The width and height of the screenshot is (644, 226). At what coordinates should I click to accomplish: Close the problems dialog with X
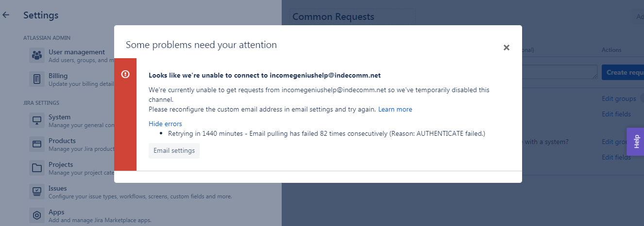click(x=507, y=48)
